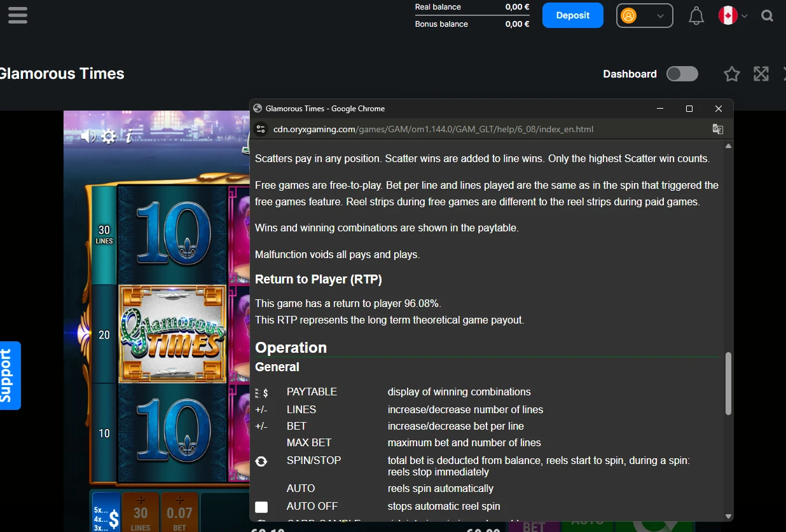Add Glamorous Times to favorites with star
786x532 pixels.
click(732, 74)
